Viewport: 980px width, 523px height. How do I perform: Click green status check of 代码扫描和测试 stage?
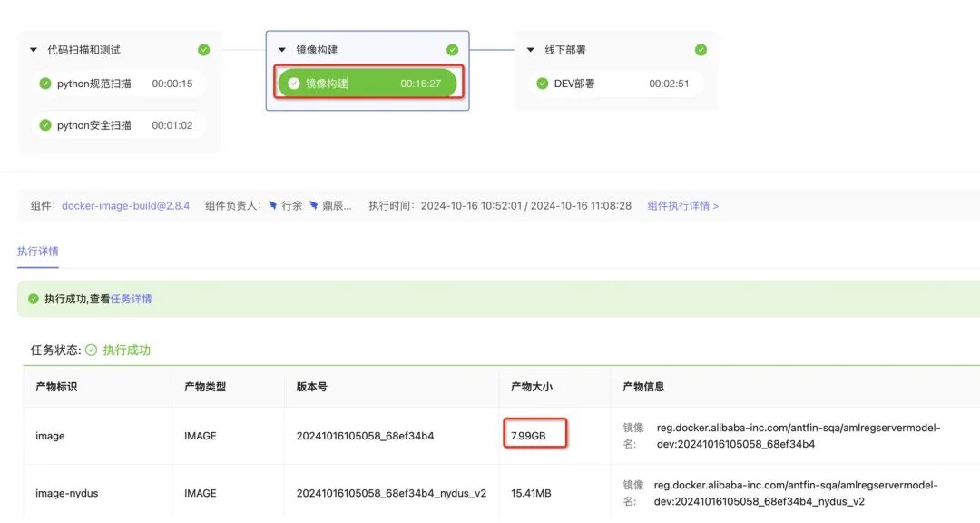(x=204, y=50)
